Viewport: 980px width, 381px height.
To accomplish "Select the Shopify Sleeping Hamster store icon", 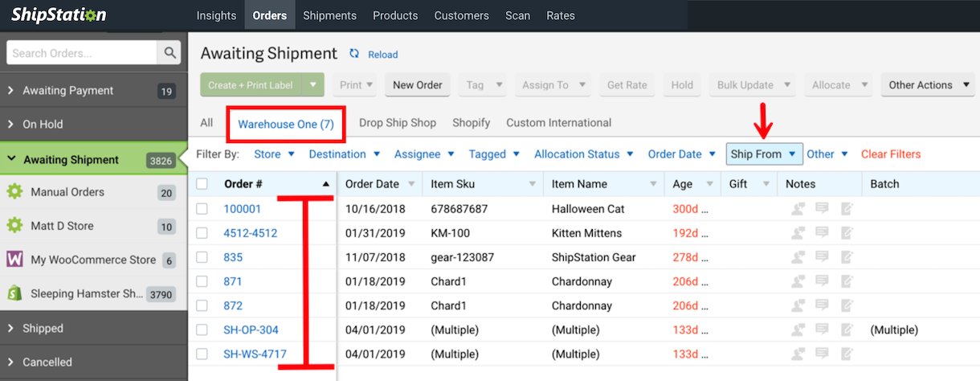I will 14,293.
